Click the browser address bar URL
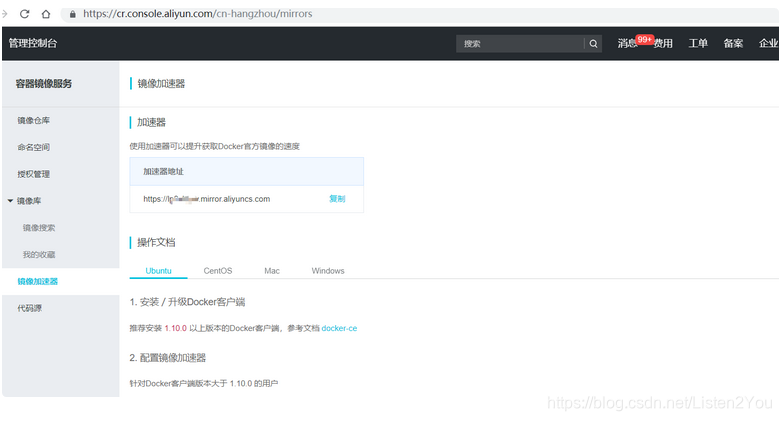 (x=198, y=14)
